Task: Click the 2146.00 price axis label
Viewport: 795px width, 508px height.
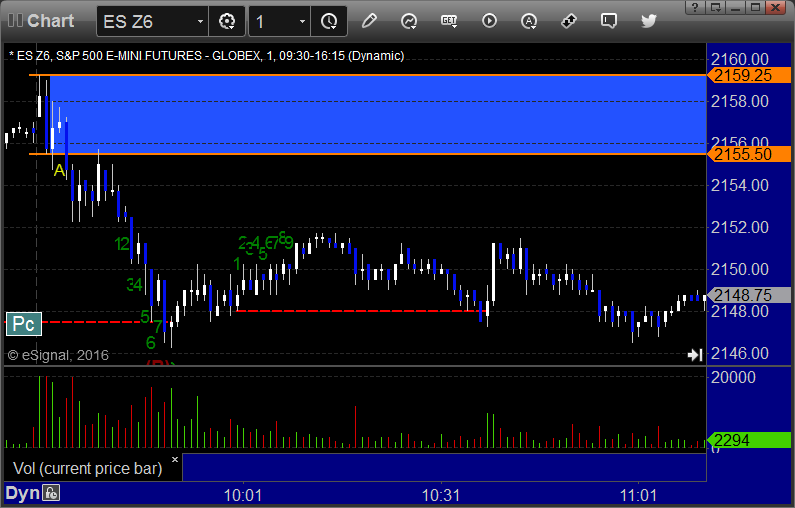Action: [x=740, y=353]
